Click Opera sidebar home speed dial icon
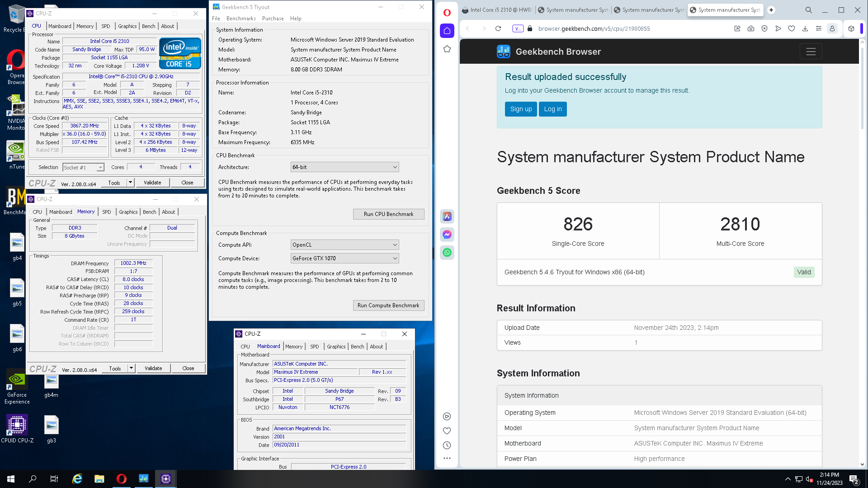The height and width of the screenshot is (488, 868). tap(447, 31)
